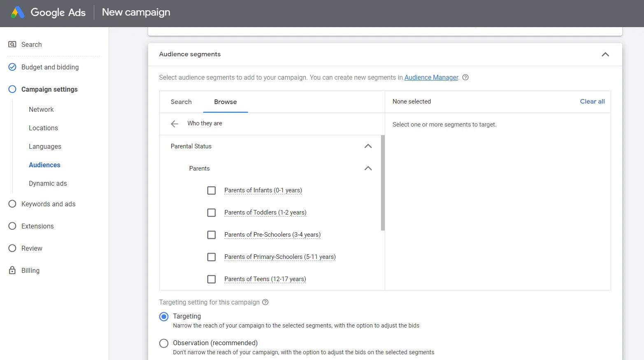Click the segment list vertical scrollbar
Screen dimensions: 644x360
[x=383, y=183]
